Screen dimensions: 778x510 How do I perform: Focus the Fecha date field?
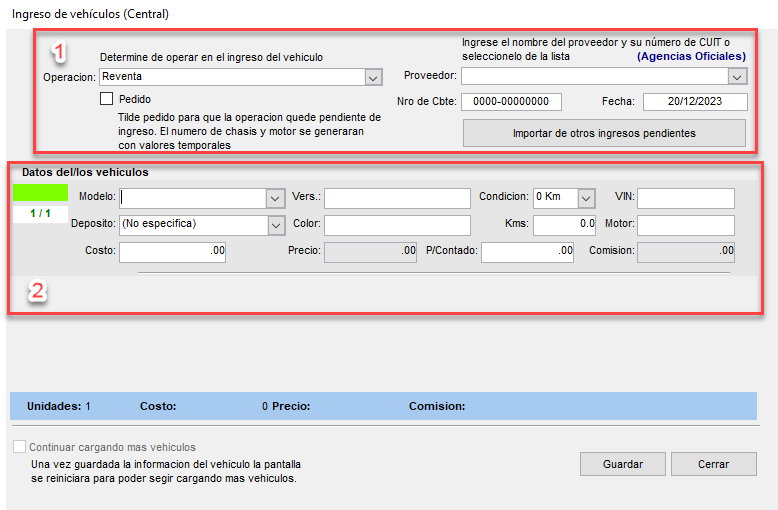point(695,102)
